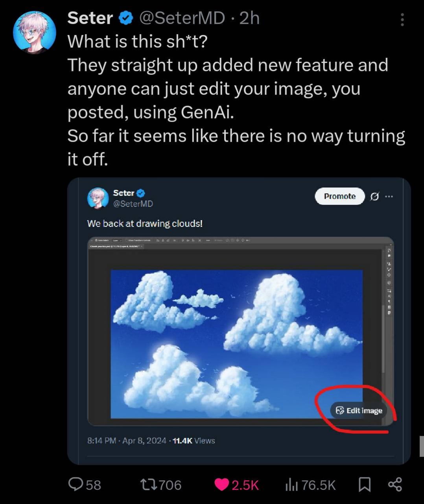The image size is (424, 504).
Task: Click the reply comment icon
Action: pos(76,484)
